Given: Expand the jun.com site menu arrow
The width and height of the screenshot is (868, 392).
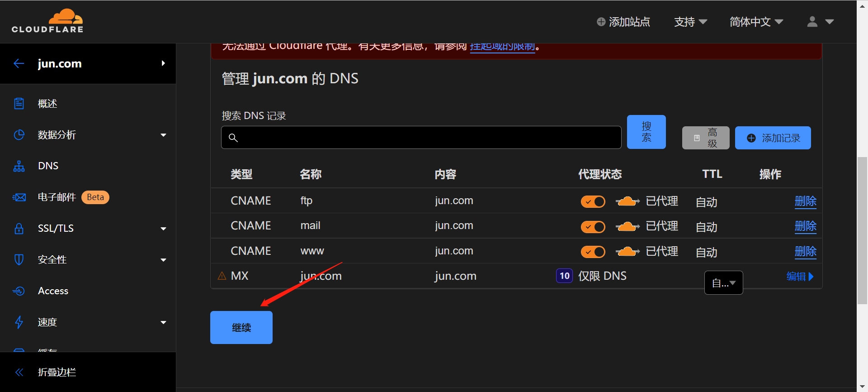Looking at the screenshot, I should 163,63.
